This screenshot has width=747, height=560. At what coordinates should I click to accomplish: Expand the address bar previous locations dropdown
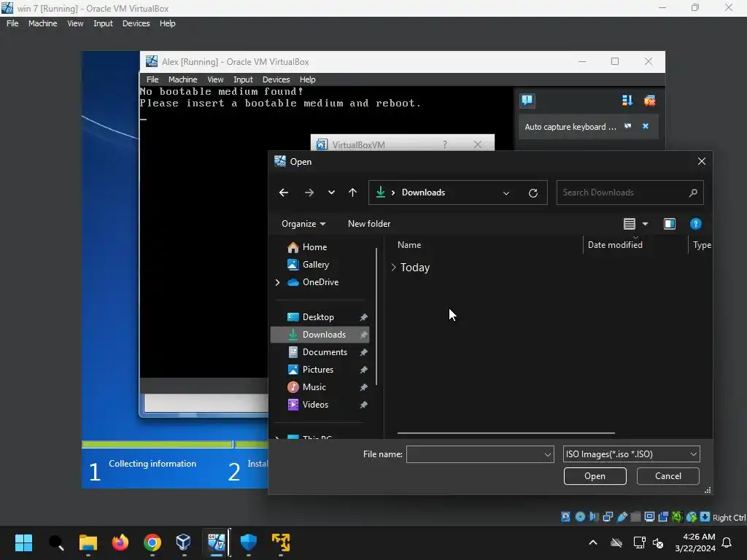pyautogui.click(x=506, y=192)
